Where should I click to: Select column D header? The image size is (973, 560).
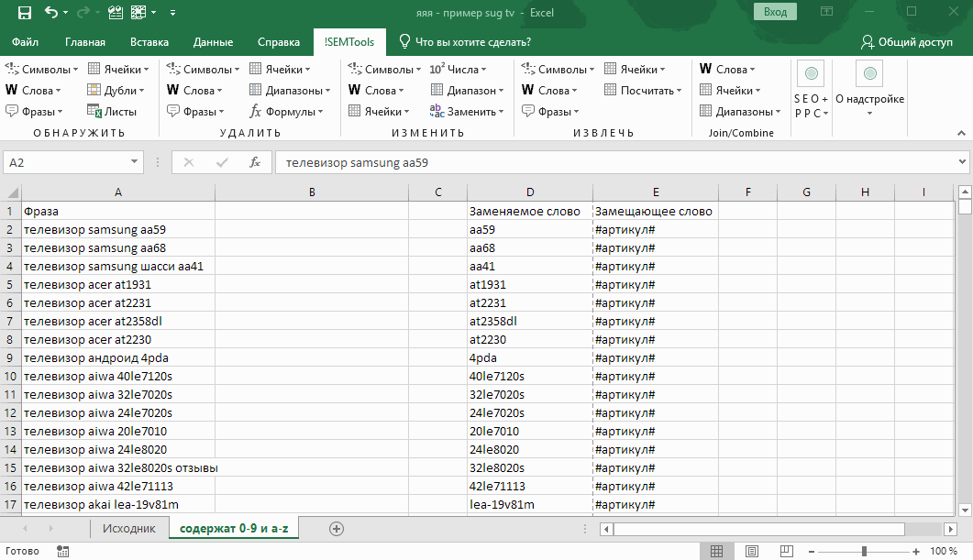coord(530,192)
